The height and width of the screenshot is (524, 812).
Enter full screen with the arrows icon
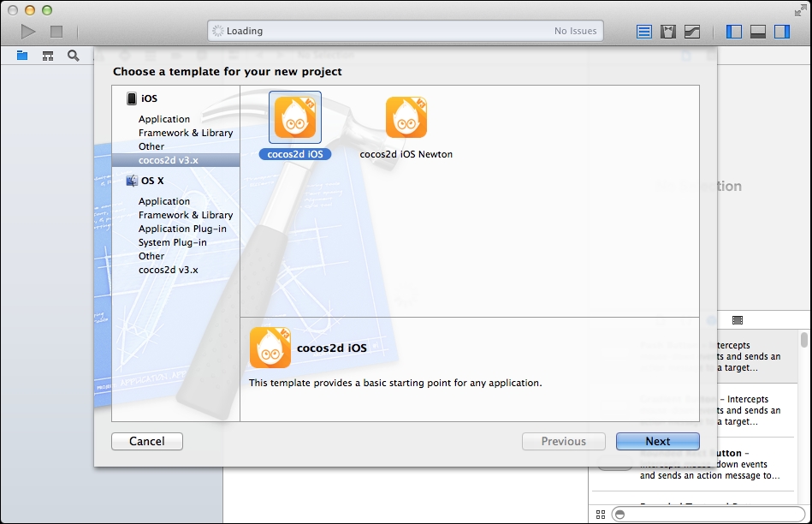click(x=800, y=10)
